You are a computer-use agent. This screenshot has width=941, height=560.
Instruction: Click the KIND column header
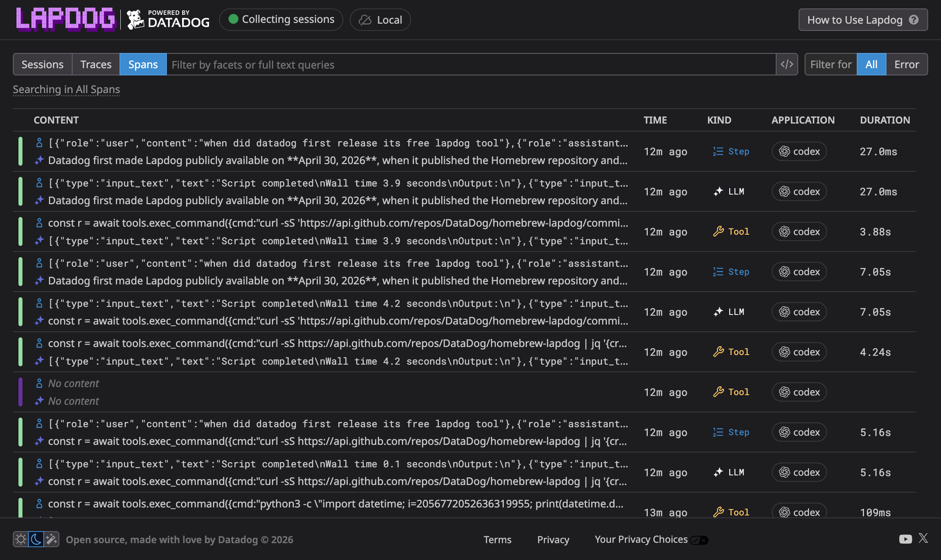[719, 120]
